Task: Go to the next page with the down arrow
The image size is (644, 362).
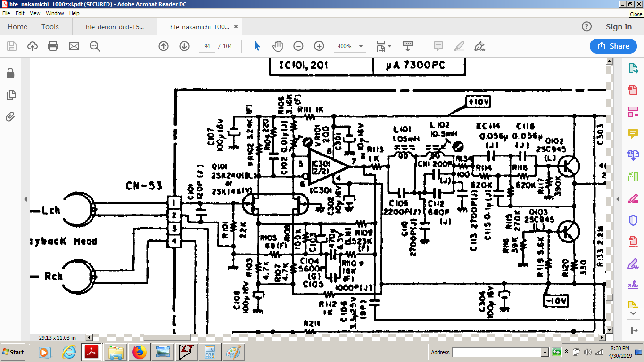Action: pos(184,46)
